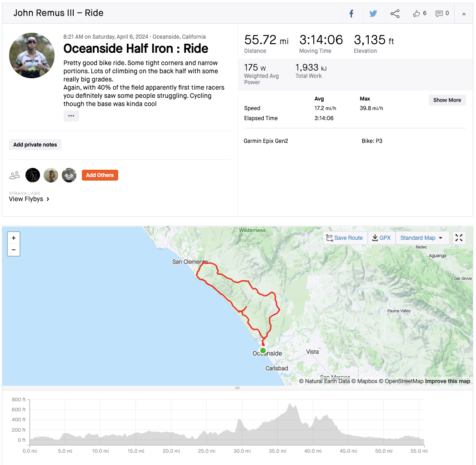Download the GPX file
Viewport: 476px width, 465px height.
point(381,238)
